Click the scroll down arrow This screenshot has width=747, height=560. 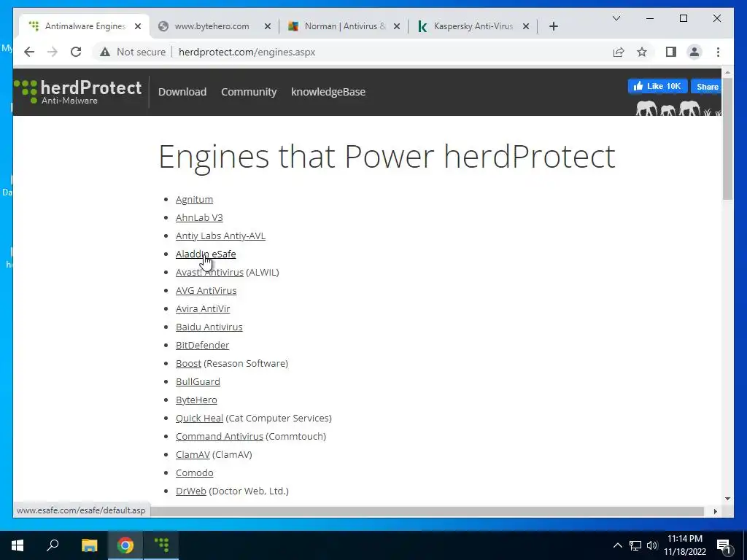coord(727,499)
